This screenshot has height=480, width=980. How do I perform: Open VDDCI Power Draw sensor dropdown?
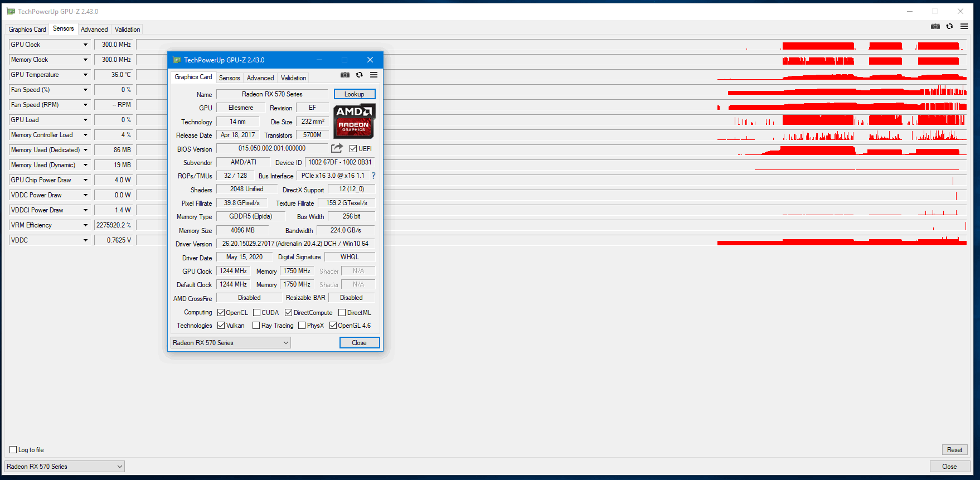85,210
